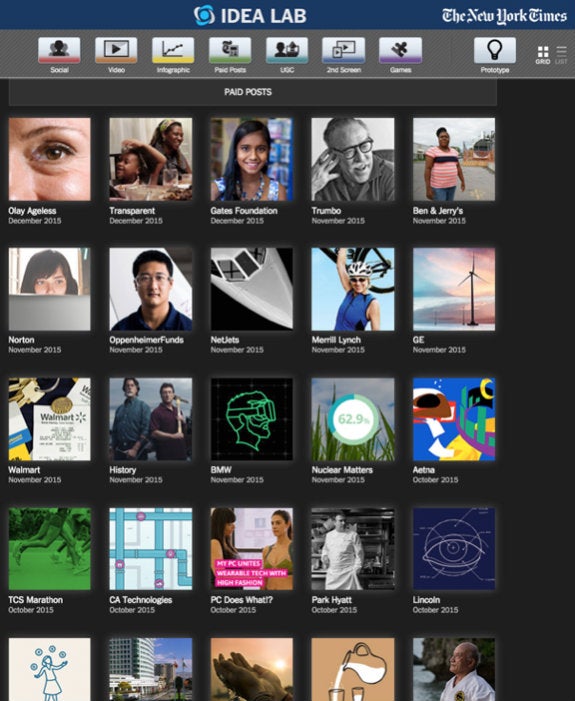The height and width of the screenshot is (701, 575).
Task: Open the CA Technologies thumbnail
Action: [x=151, y=549]
